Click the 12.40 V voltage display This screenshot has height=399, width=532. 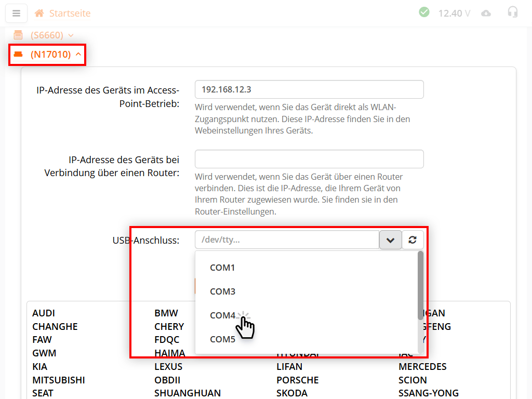454,13
